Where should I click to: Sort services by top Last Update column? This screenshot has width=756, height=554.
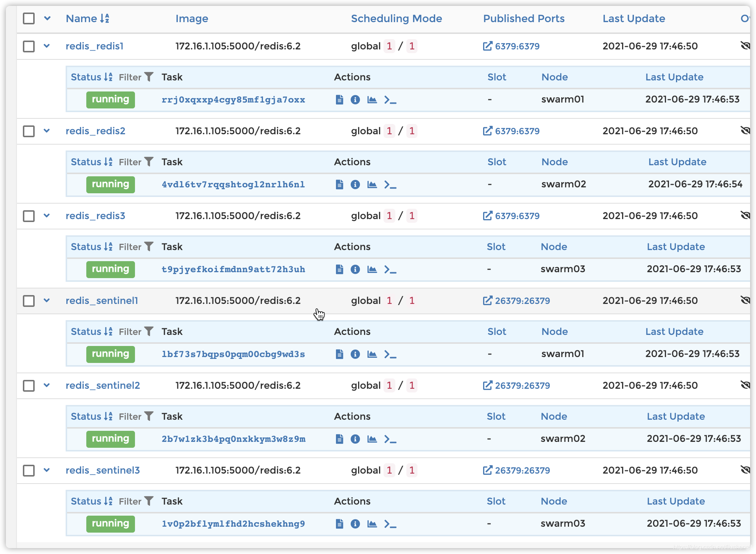point(634,18)
